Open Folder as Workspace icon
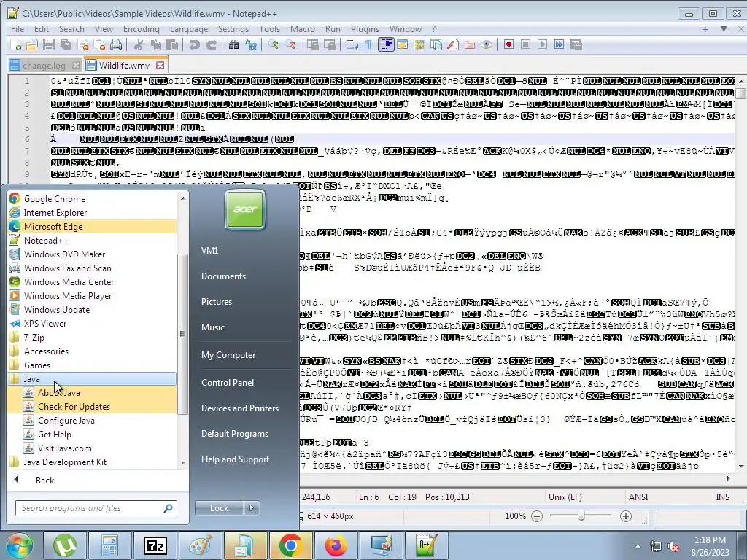747x560 pixels. point(469,44)
